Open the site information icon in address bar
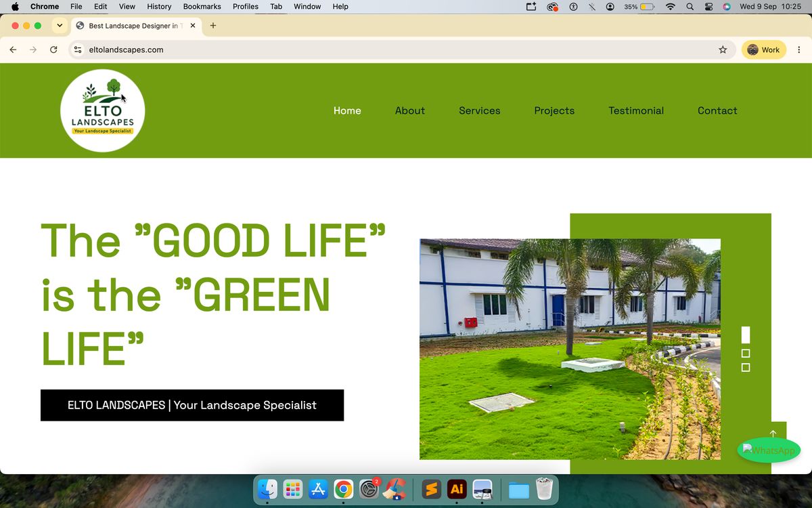 point(78,49)
